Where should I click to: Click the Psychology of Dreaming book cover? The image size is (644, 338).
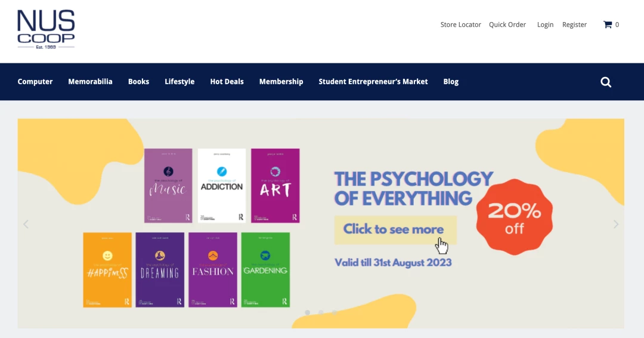[160, 270]
